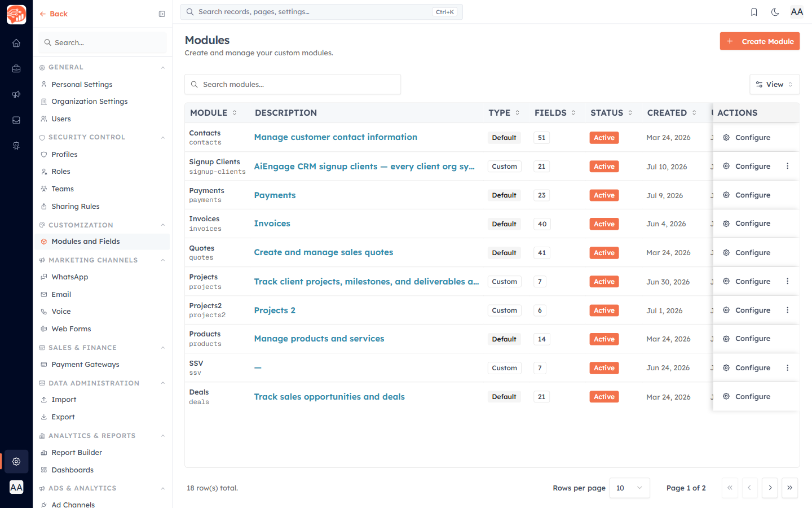
Task: Click the settings gear in left rail
Action: pos(16,462)
